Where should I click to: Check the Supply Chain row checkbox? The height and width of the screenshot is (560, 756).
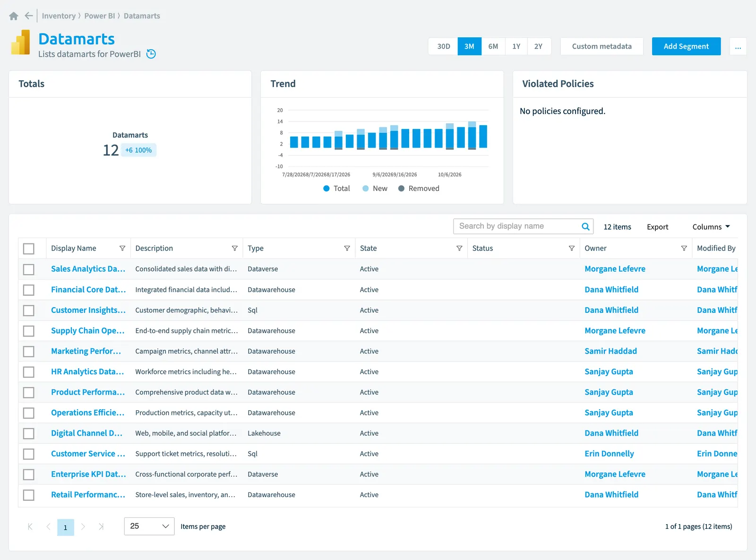pyautogui.click(x=29, y=331)
